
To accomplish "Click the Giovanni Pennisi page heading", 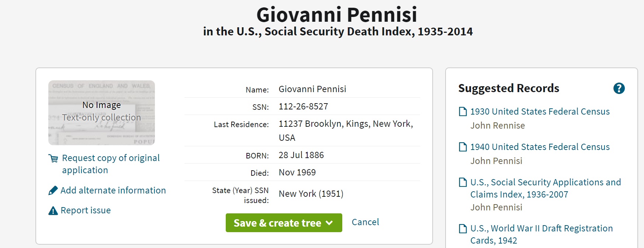I will coord(336,15).
